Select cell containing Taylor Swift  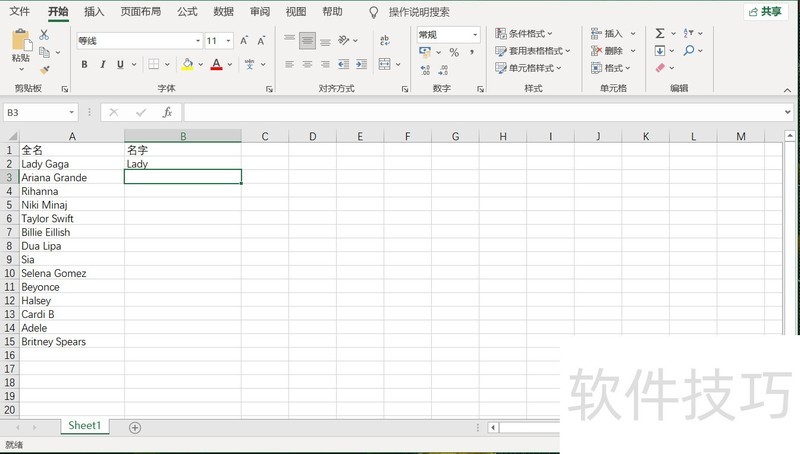coord(71,218)
